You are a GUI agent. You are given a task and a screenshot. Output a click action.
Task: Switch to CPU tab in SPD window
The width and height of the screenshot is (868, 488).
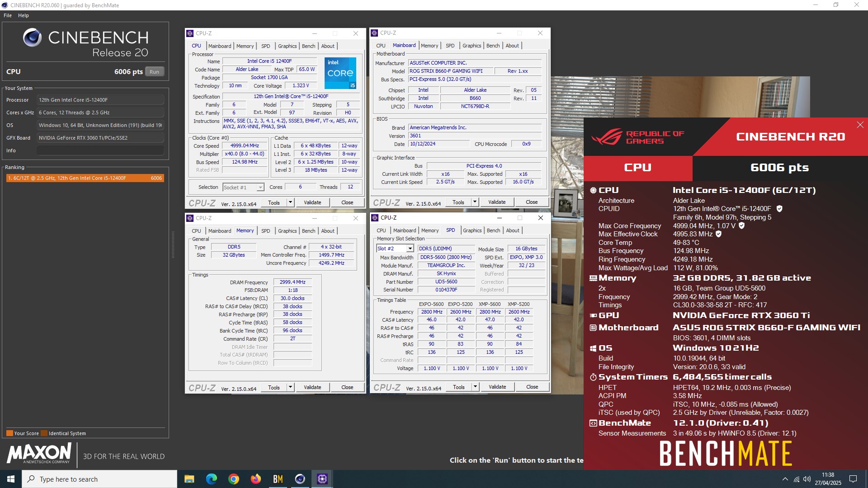click(382, 230)
